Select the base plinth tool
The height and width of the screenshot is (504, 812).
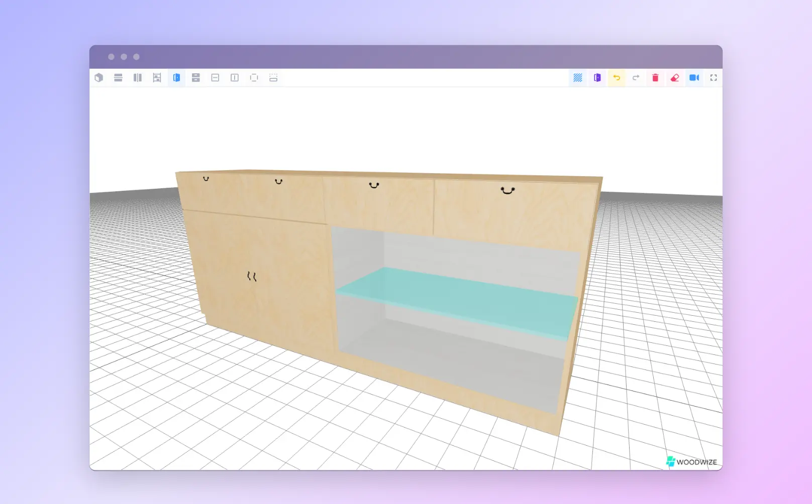tap(273, 78)
